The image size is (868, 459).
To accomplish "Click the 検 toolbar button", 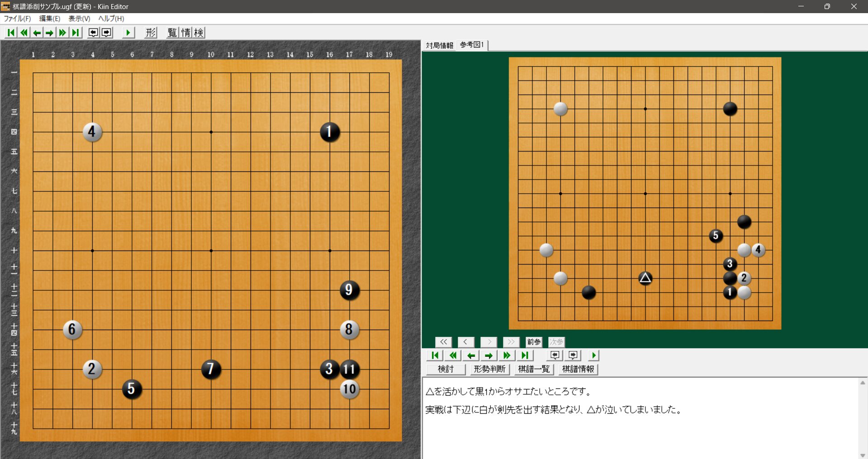I will tap(199, 33).
